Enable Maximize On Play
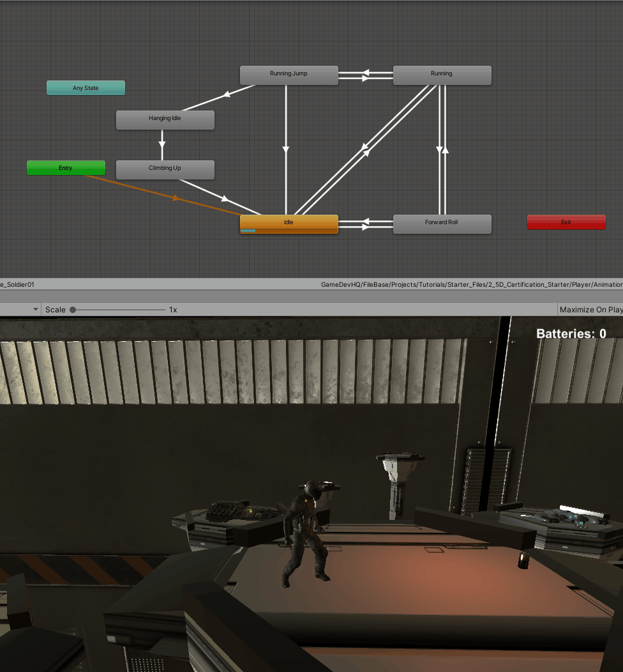 tap(590, 309)
